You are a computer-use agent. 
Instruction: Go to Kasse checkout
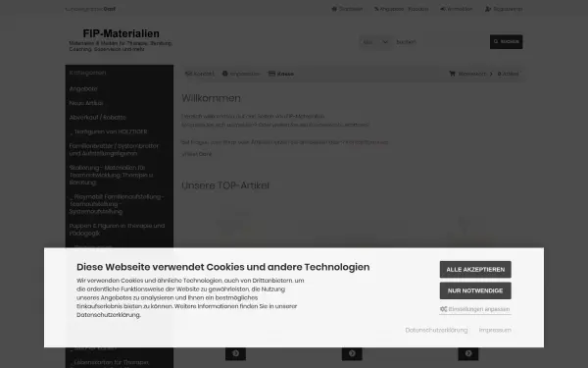pos(281,74)
